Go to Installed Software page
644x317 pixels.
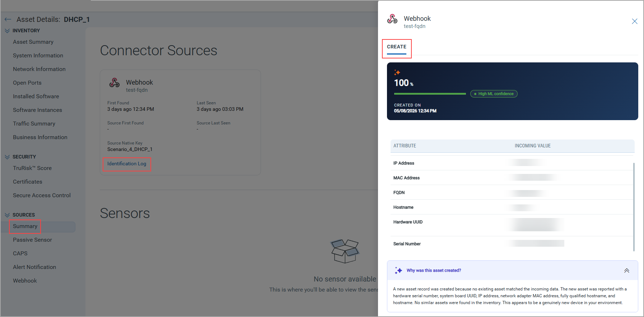click(x=36, y=96)
